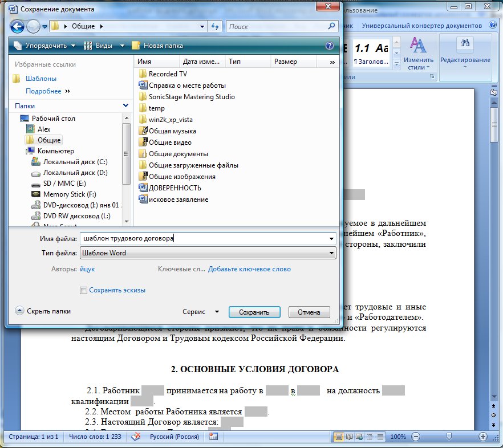Click the Отмена button
The image size is (503, 448).
pyautogui.click(x=309, y=312)
